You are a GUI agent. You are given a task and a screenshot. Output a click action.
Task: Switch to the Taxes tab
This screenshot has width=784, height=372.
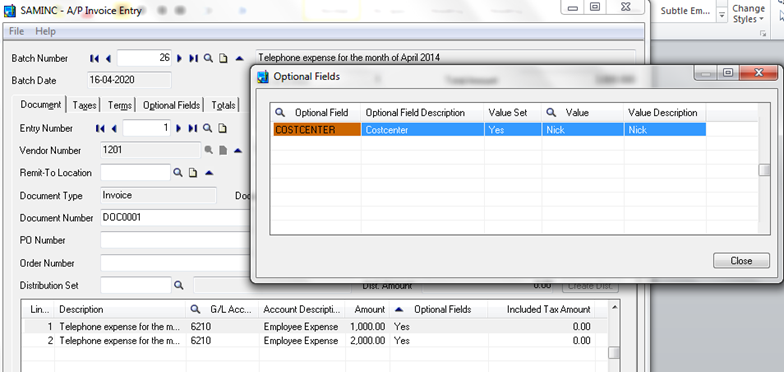[x=84, y=105]
